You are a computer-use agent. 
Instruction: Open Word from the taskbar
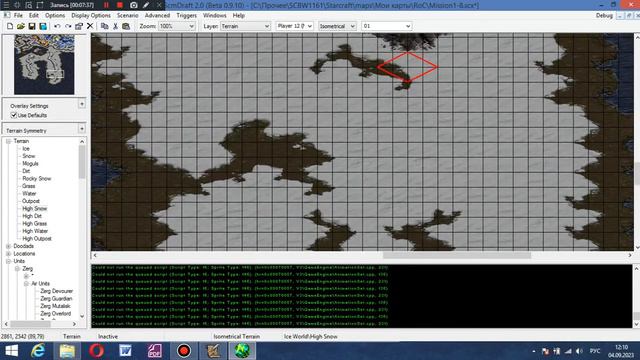point(125,351)
